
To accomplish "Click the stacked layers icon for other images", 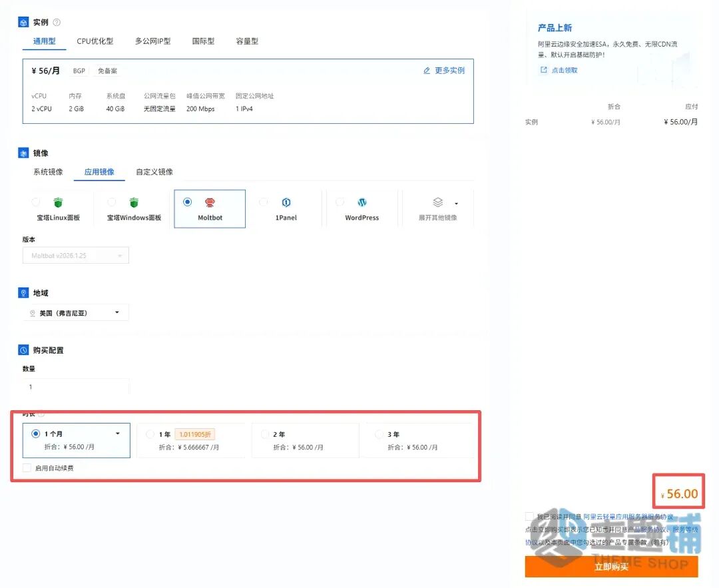I will pyautogui.click(x=438, y=202).
